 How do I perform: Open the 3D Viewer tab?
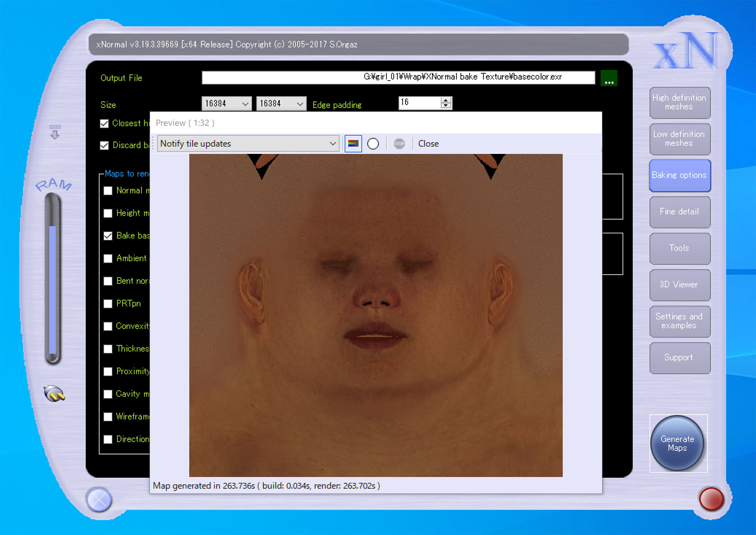680,285
